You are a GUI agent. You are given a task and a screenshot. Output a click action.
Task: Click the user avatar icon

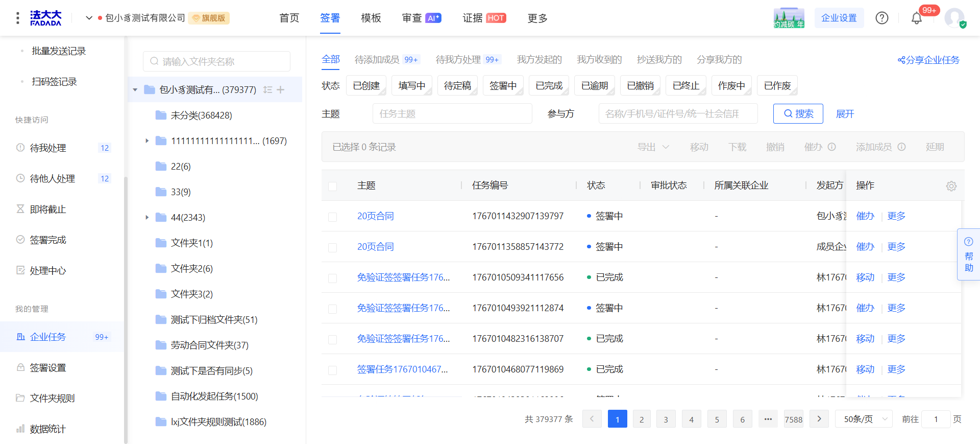point(954,18)
